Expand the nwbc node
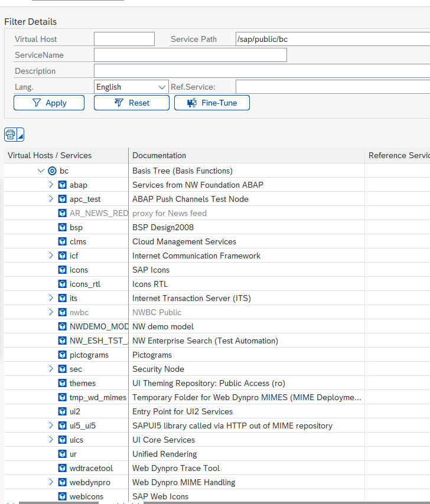430x504 pixels. [x=51, y=312]
